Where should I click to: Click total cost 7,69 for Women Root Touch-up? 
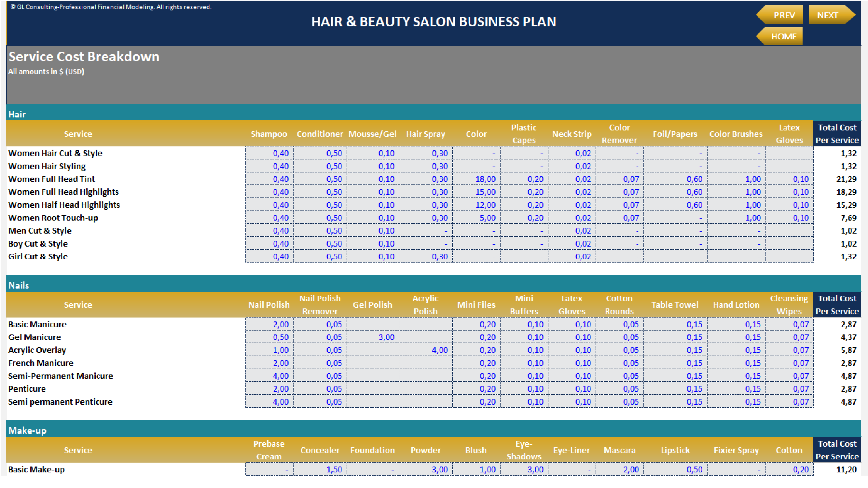click(x=848, y=218)
